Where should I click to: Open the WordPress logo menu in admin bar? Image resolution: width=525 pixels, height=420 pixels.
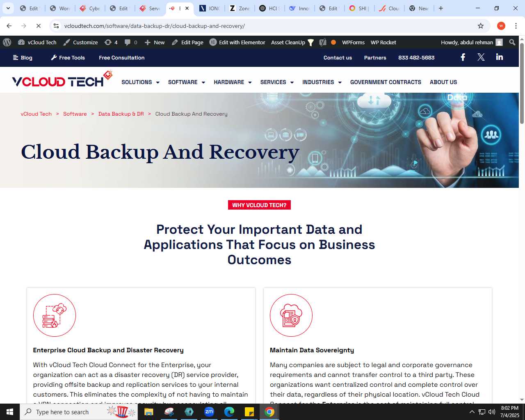7,42
